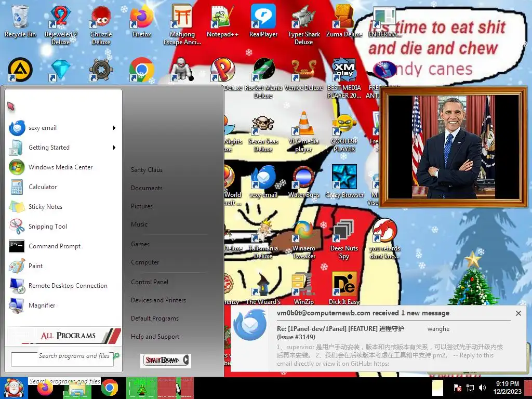The height and width of the screenshot is (399, 532).
Task: Open the Chrome desktop shortcut
Action: 142,70
